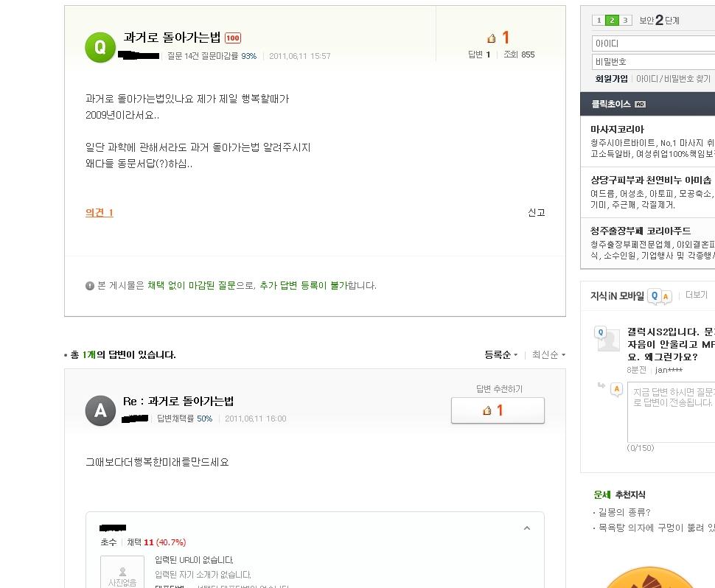Open 더보기 next to 지식iN 모바일

(x=697, y=295)
